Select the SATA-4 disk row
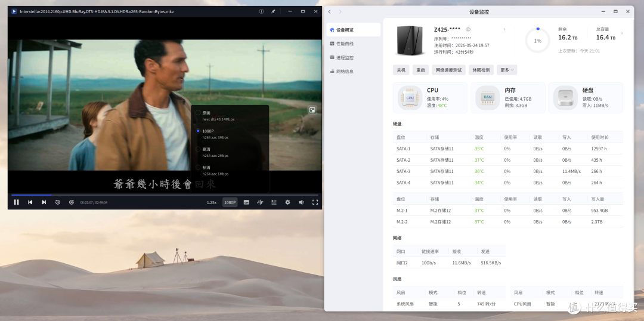Screen dimensions: 644x321 pos(507,183)
